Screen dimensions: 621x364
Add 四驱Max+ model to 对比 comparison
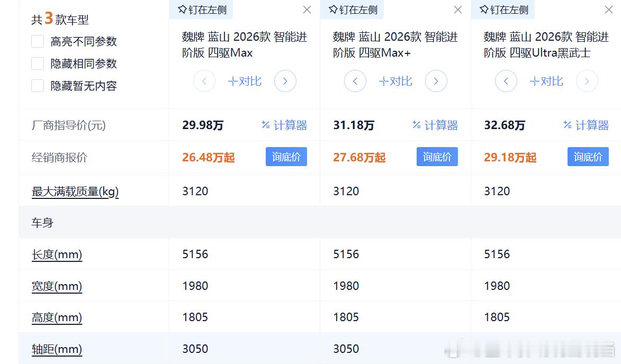pyautogui.click(x=395, y=81)
